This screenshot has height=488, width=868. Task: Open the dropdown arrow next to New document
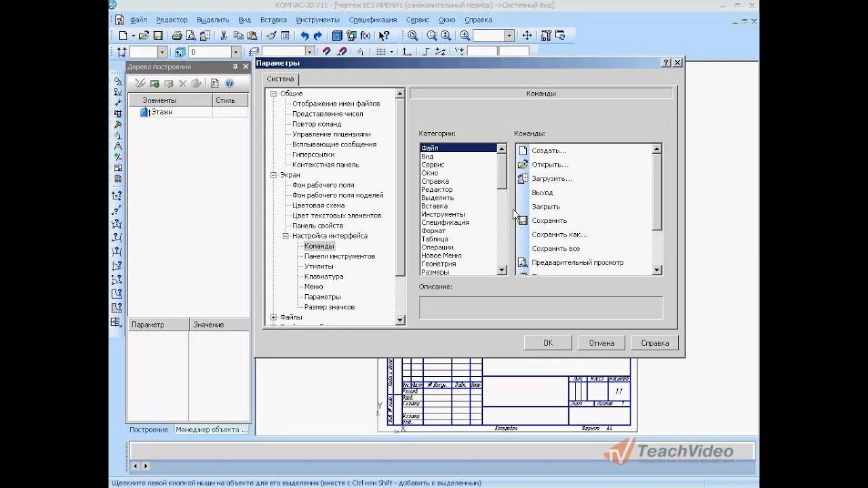coord(133,35)
